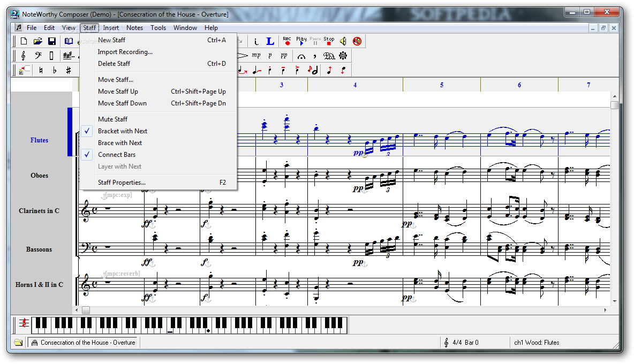Toggle the accent articulation
The height and width of the screenshot is (364, 634).
point(297,70)
